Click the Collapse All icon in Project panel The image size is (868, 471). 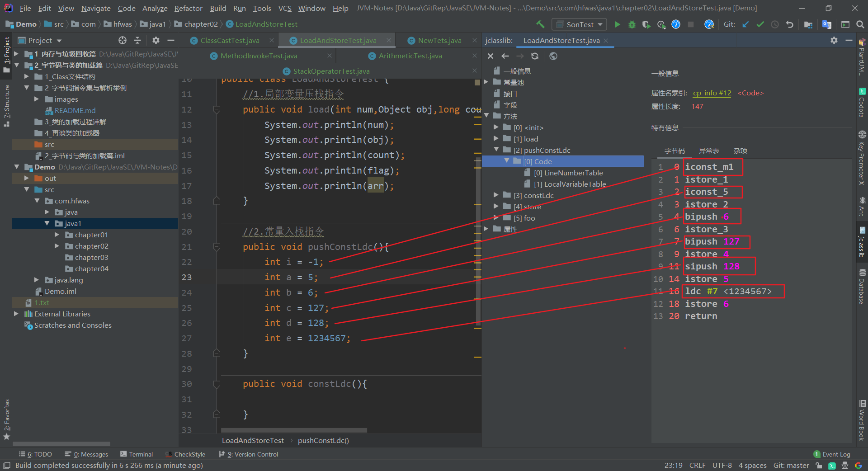(x=137, y=40)
